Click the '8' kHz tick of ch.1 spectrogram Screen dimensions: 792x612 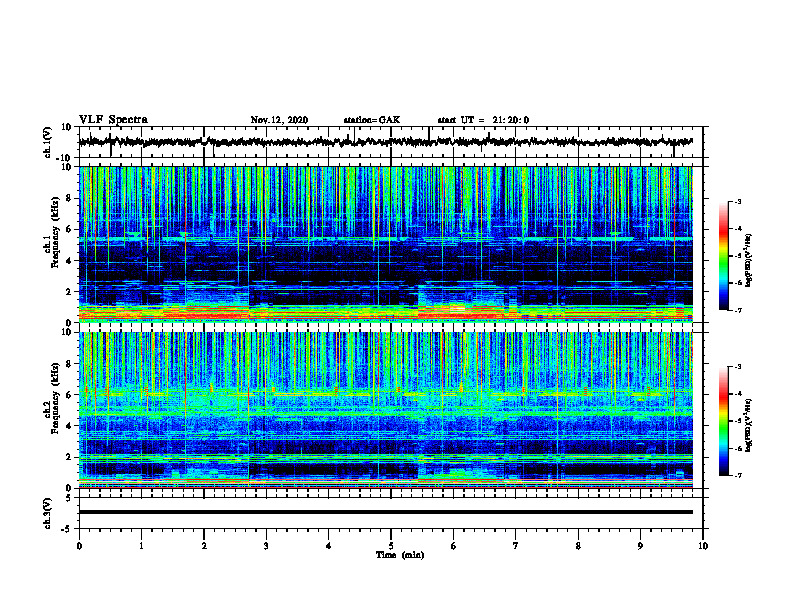(x=70, y=198)
